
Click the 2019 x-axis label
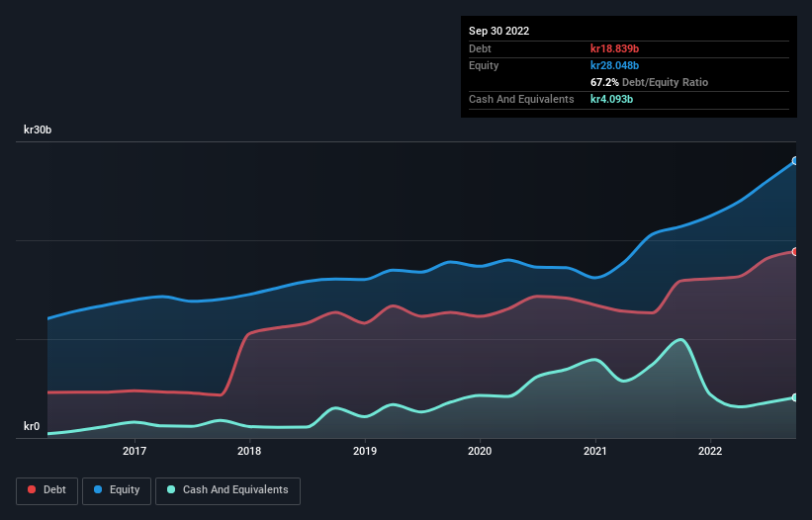click(x=365, y=451)
